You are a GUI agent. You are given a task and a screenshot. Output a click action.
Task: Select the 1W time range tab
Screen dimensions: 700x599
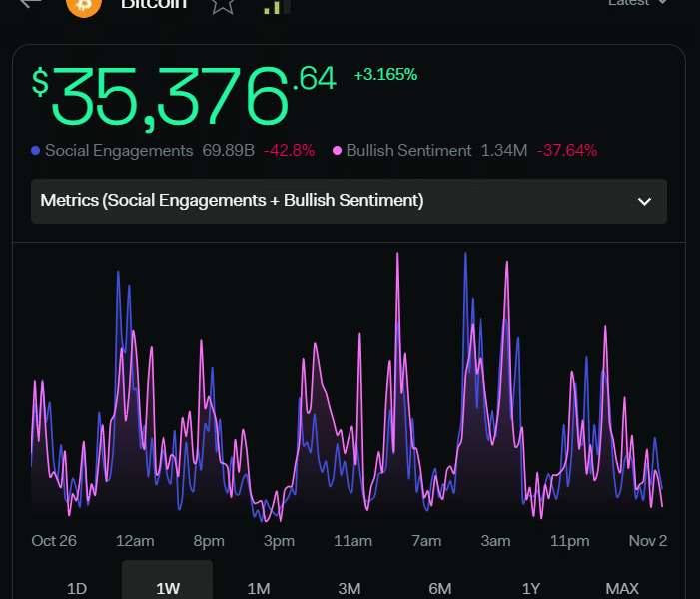pyautogui.click(x=168, y=580)
